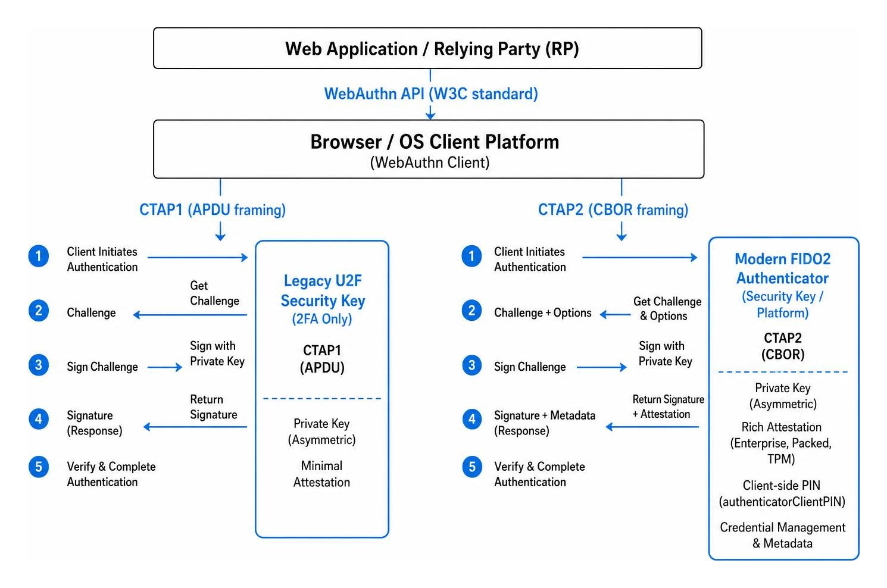Select the "Get Challenge & Options" label
The image size is (887, 588).
[667, 308]
